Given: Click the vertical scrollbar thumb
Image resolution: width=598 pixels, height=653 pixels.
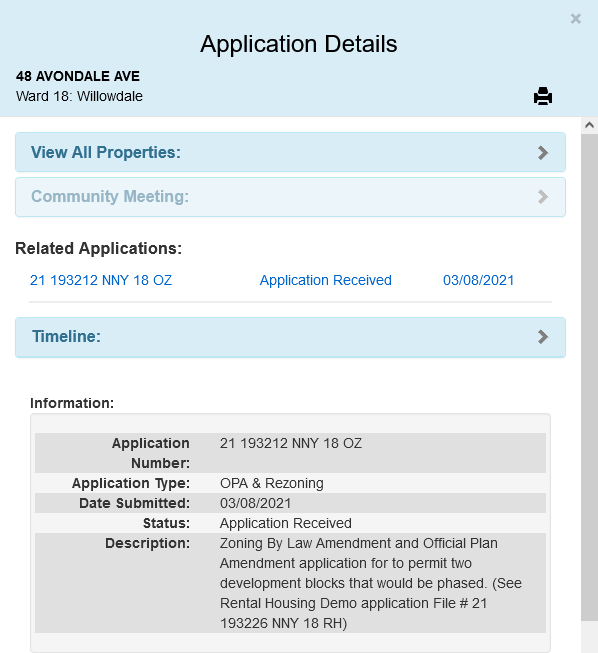Looking at the screenshot, I should pos(589,377).
